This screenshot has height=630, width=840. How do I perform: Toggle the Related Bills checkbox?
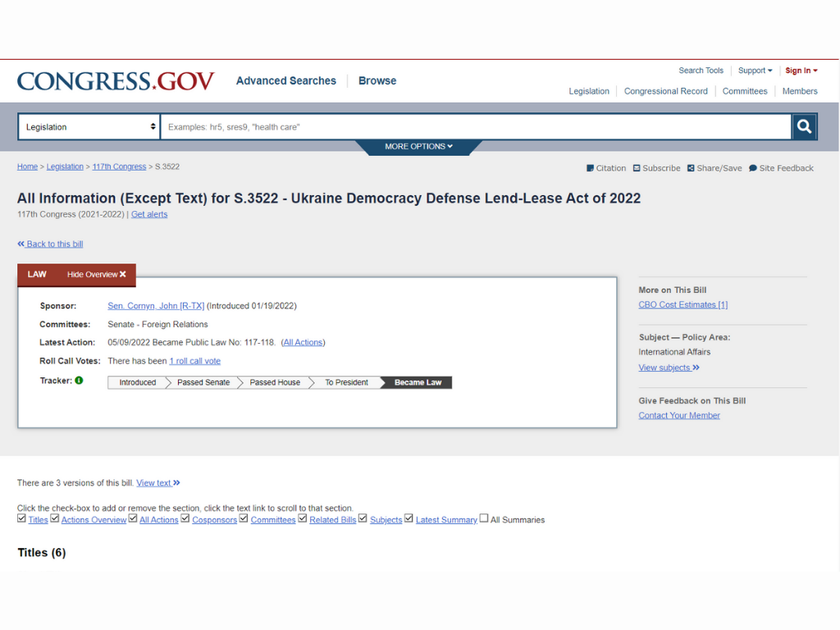303,518
